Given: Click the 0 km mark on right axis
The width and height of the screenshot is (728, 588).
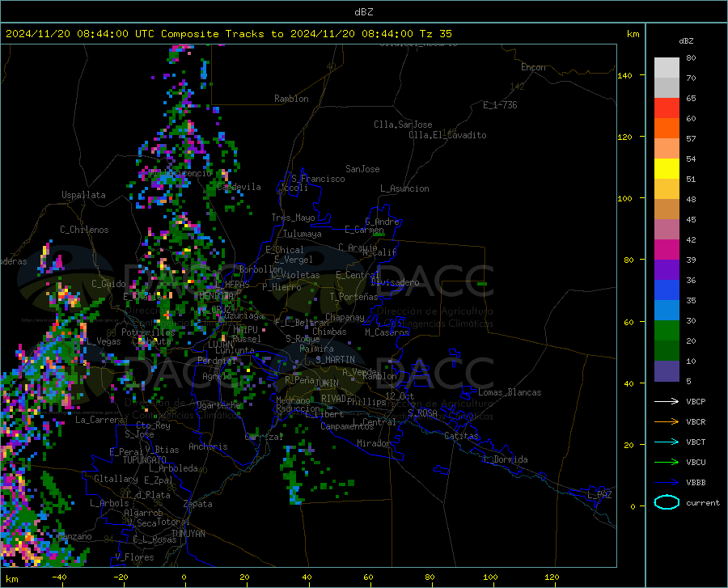Looking at the screenshot, I should pyautogui.click(x=633, y=506).
